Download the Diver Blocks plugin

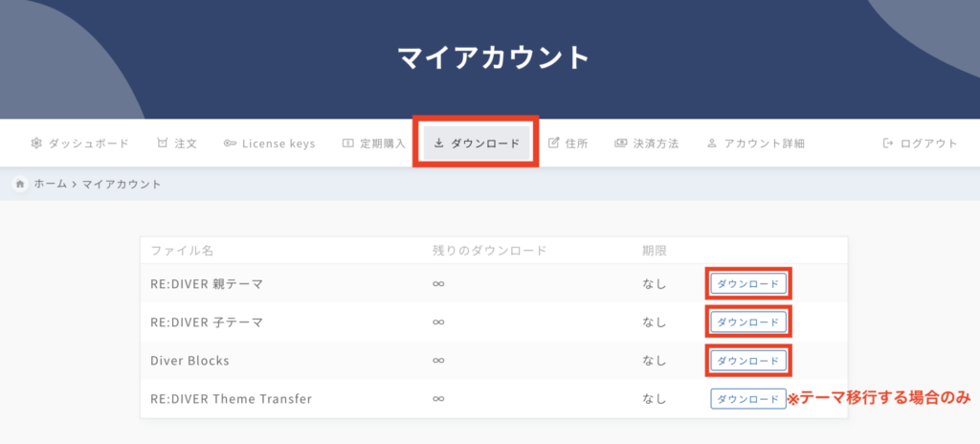click(748, 360)
